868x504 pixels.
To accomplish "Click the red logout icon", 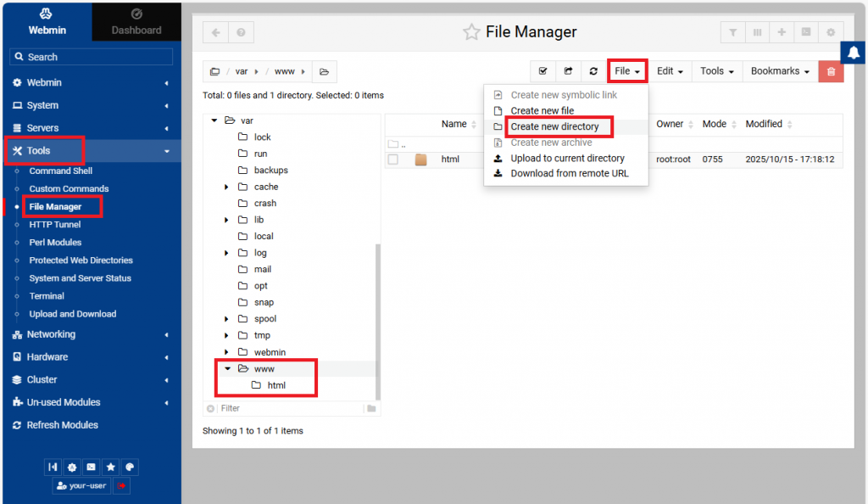I will point(121,486).
